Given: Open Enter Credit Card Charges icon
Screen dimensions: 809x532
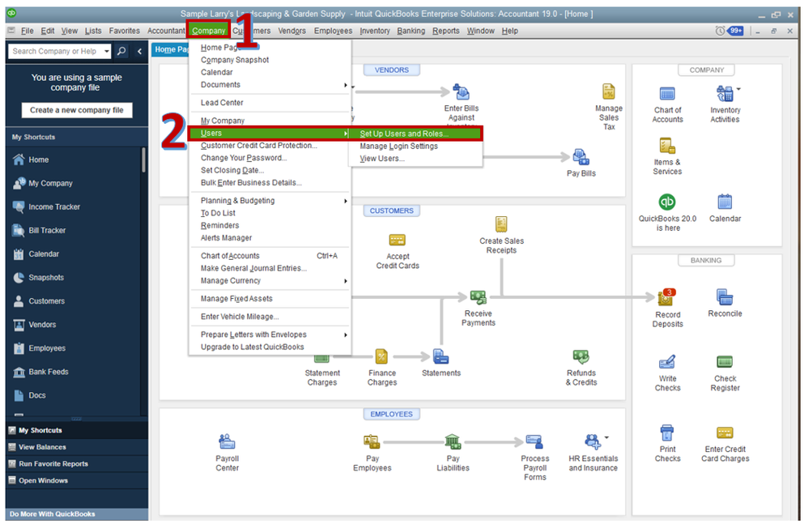Looking at the screenshot, I should 725,432.
